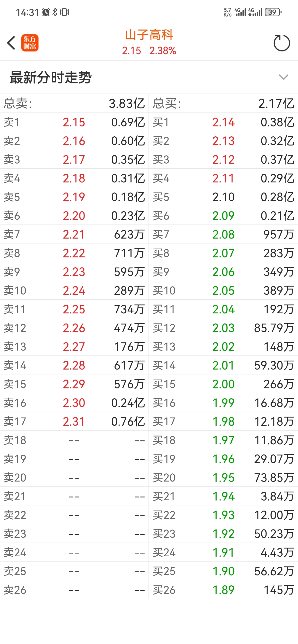This screenshot has height=644, width=298.
Task: Select the 卖2 price 2.16
Action: click(74, 141)
